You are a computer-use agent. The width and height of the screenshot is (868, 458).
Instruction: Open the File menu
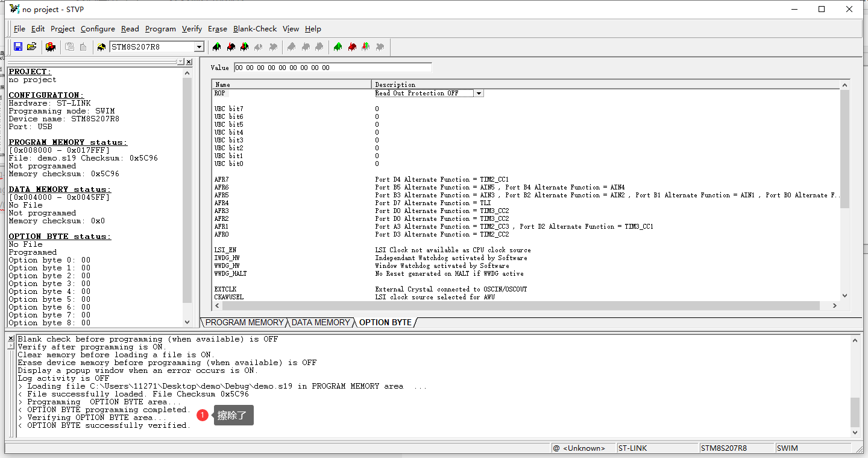(19, 29)
